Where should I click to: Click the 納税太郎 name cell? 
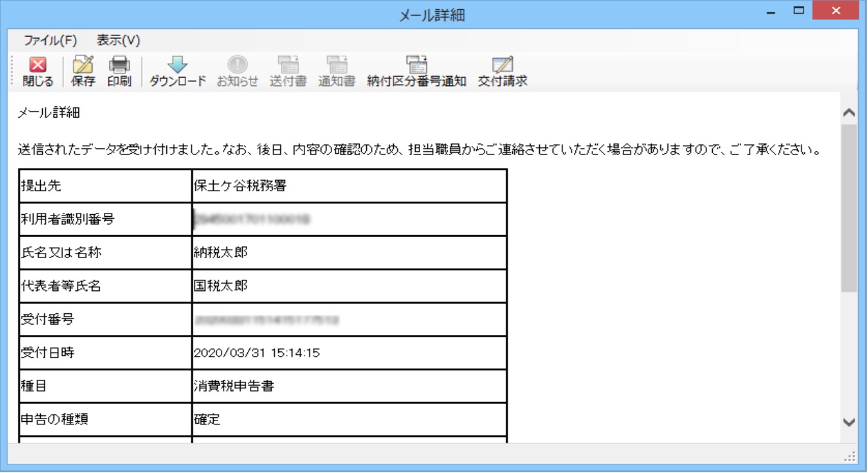tap(349, 253)
